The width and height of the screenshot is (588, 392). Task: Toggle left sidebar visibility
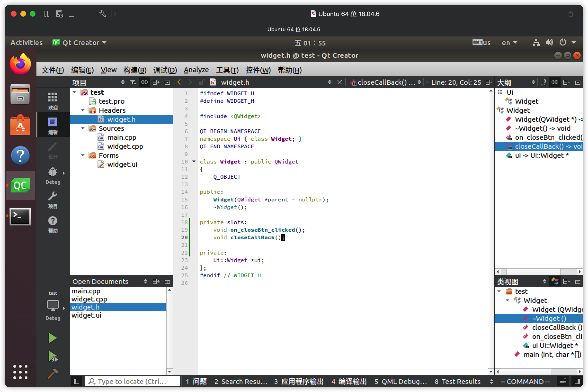click(x=76, y=381)
